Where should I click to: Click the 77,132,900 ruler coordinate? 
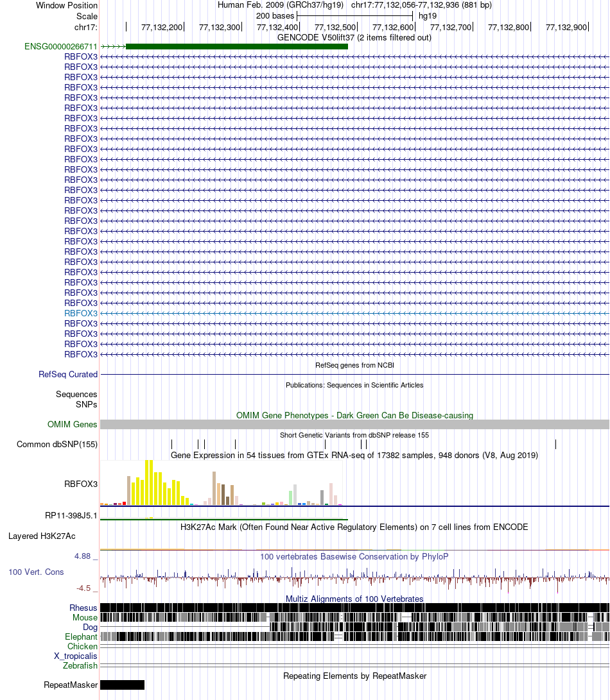click(x=566, y=27)
